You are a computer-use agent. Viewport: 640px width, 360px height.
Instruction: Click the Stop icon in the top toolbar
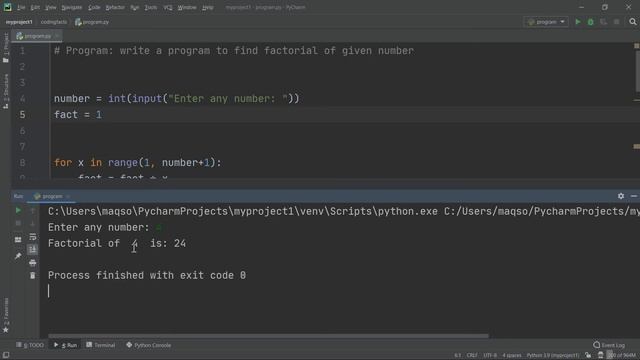(x=616, y=22)
